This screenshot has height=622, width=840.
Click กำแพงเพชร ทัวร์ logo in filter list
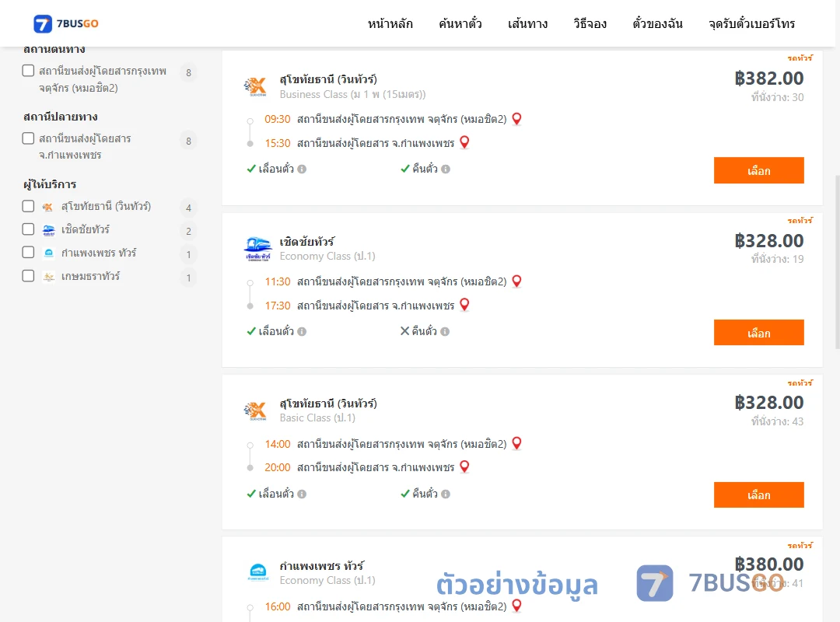click(x=48, y=253)
